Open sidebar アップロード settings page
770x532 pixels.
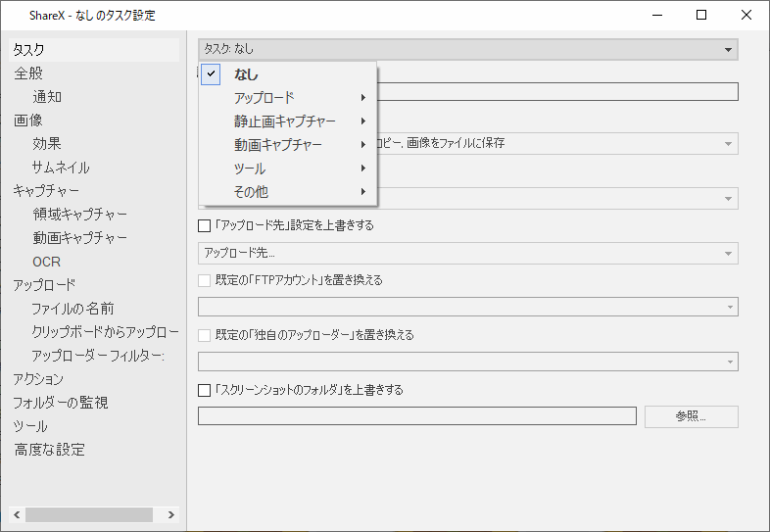45,285
